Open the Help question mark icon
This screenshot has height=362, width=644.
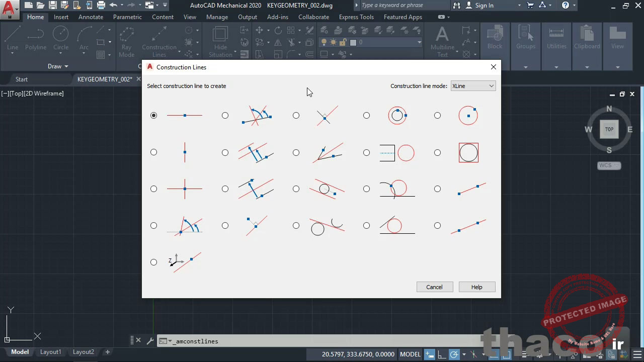[x=566, y=6]
